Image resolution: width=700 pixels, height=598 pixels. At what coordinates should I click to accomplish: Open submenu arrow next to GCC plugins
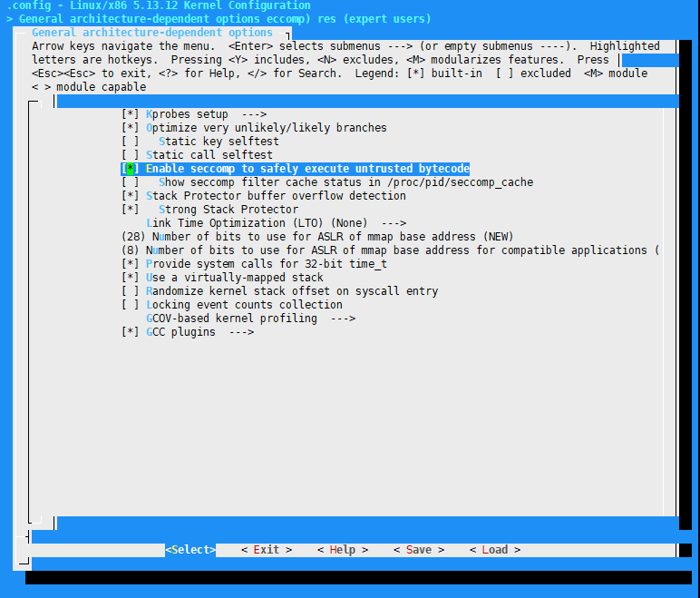(x=241, y=332)
